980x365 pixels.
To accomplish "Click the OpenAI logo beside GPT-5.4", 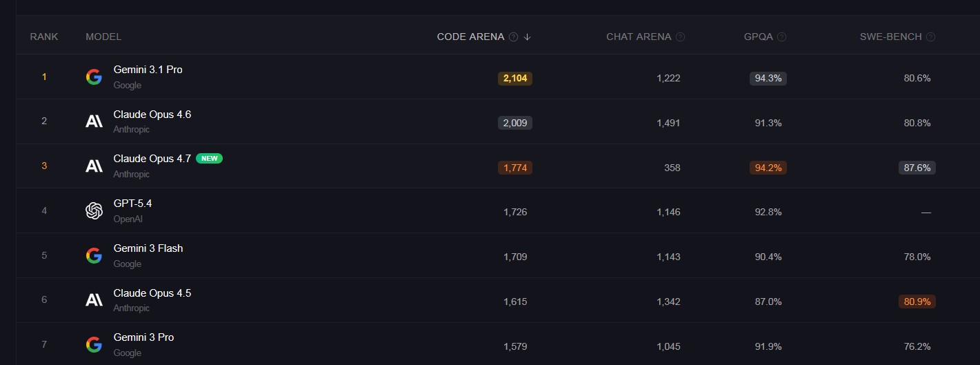I will pos(94,210).
